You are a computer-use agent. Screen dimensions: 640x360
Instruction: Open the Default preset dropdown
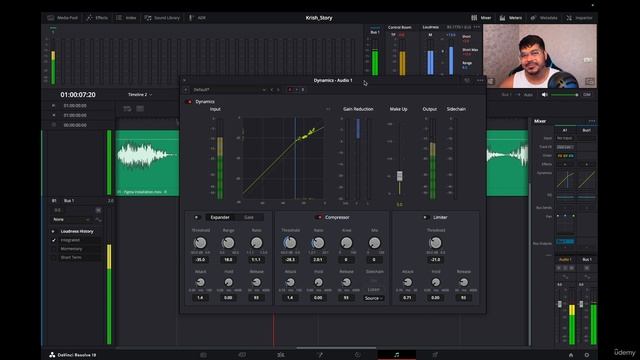[229, 90]
